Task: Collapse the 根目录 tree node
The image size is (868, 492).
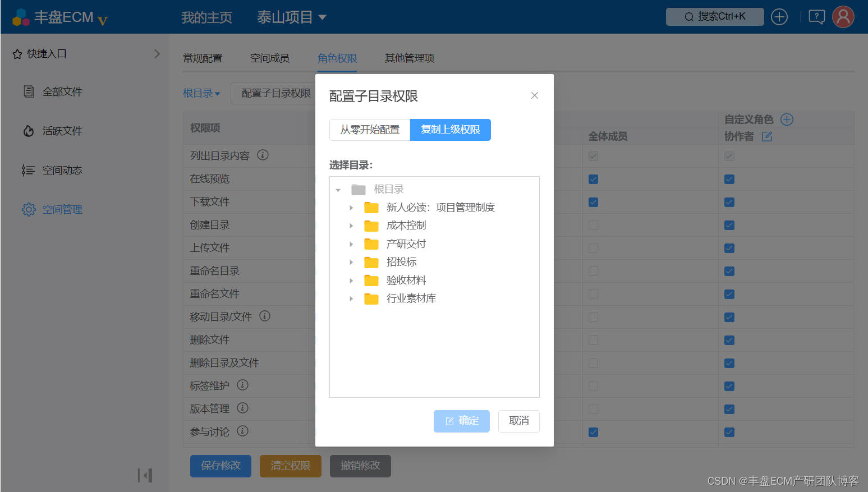Action: point(338,190)
